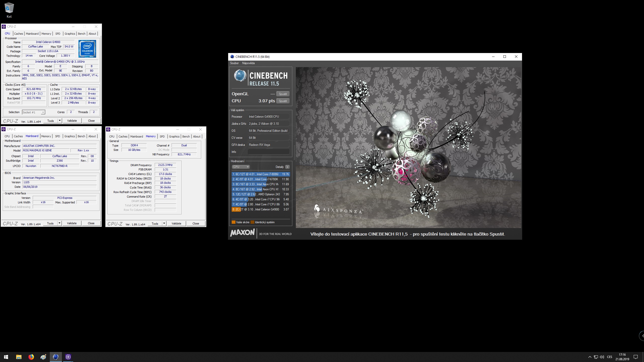Click the CPU-Z title icon in Memory window
Screen dimensions: 644x362
click(108, 129)
